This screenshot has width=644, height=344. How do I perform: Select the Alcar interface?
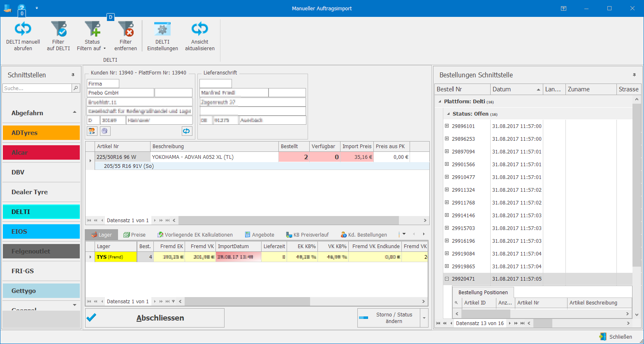coord(41,153)
